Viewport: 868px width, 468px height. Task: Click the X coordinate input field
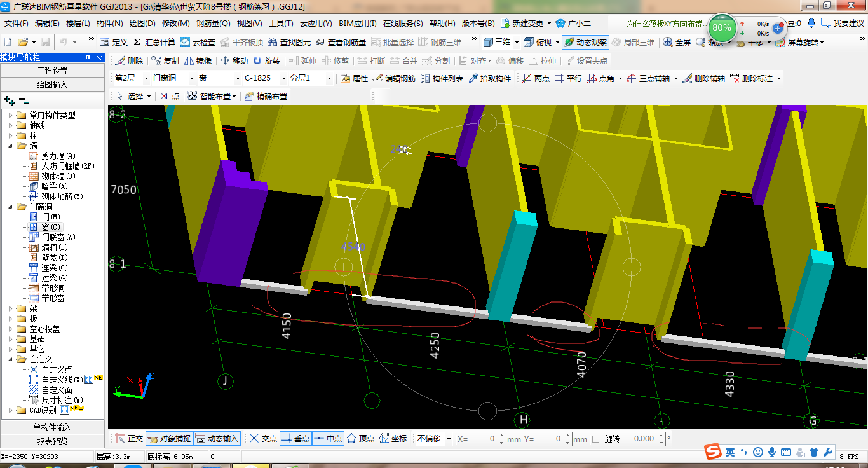(487, 439)
